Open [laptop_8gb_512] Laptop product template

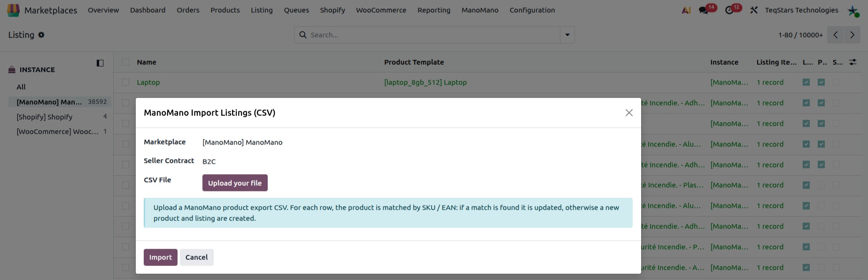(x=426, y=82)
